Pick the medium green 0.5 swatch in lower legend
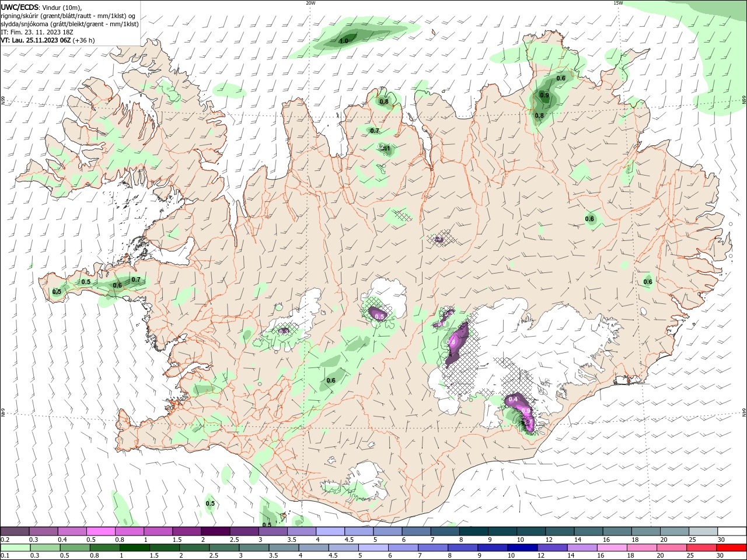The width and height of the screenshot is (747, 560). (75, 548)
